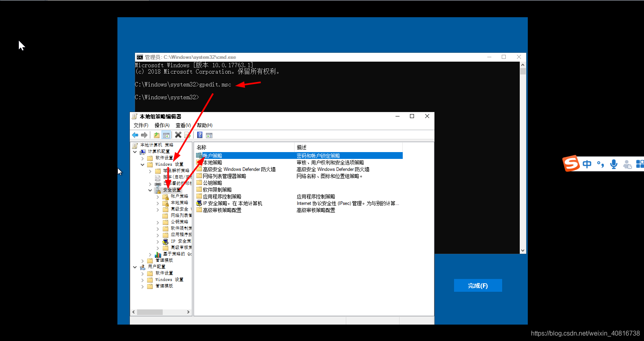Click the cmd window scroll up arrow
Viewport: 644px width, 341px height.
click(523, 65)
